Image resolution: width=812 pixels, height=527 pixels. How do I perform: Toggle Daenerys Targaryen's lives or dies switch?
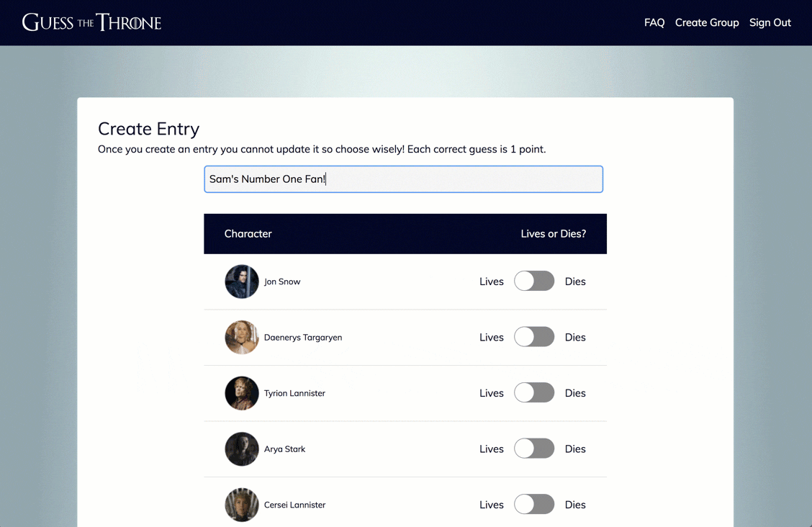(534, 337)
